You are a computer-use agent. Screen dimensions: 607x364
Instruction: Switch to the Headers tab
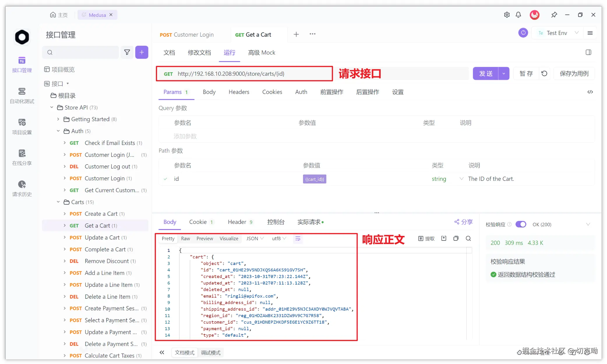(x=239, y=92)
